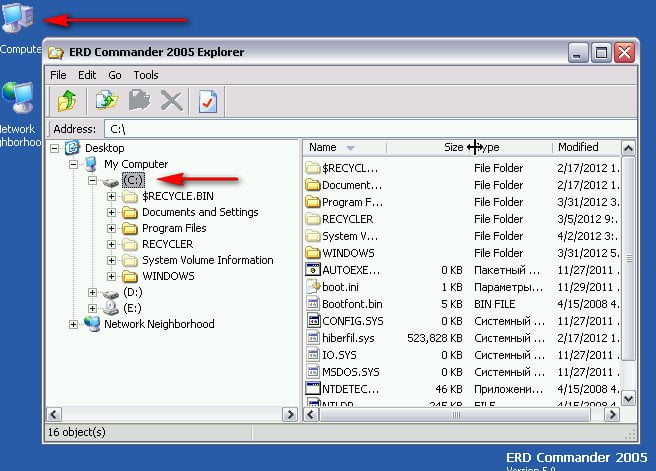Click the Copy to folder toolbar icon
Image resolution: width=656 pixels, height=471 pixels.
click(106, 100)
